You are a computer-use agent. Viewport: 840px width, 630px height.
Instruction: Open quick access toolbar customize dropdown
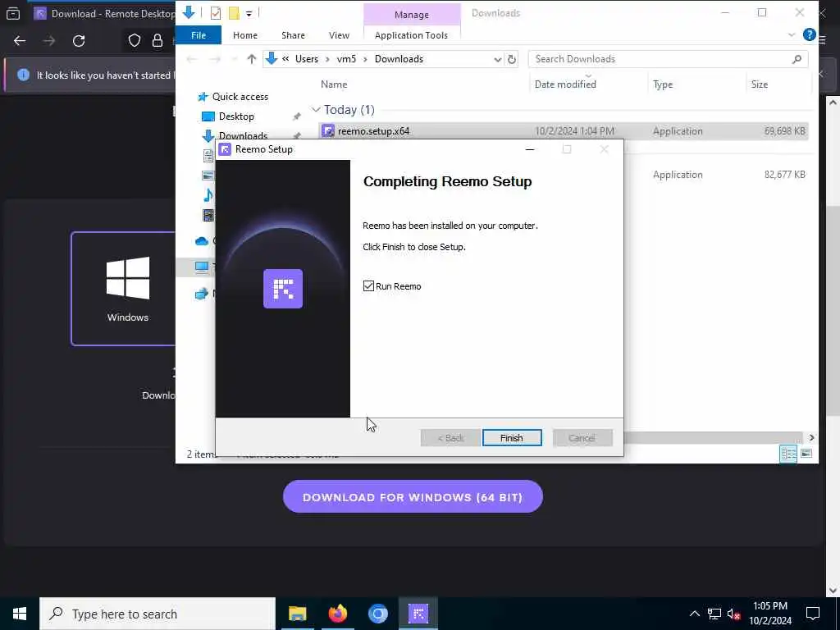[249, 13]
